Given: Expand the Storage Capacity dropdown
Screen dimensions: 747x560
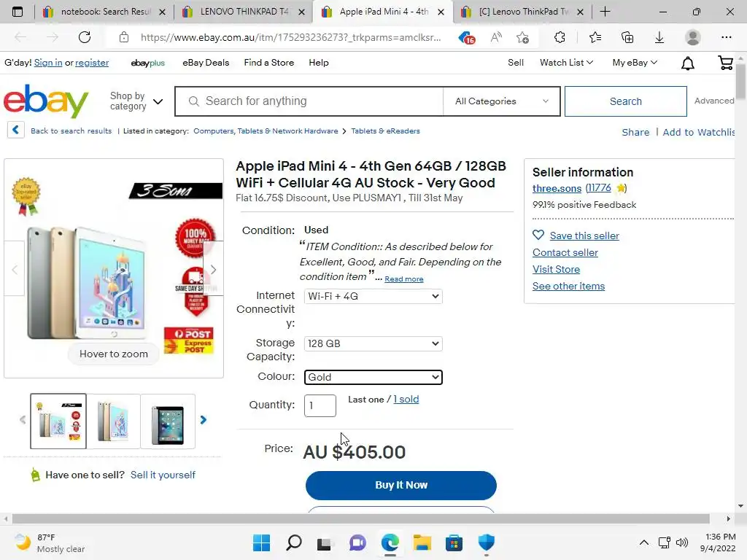Looking at the screenshot, I should click(x=373, y=344).
